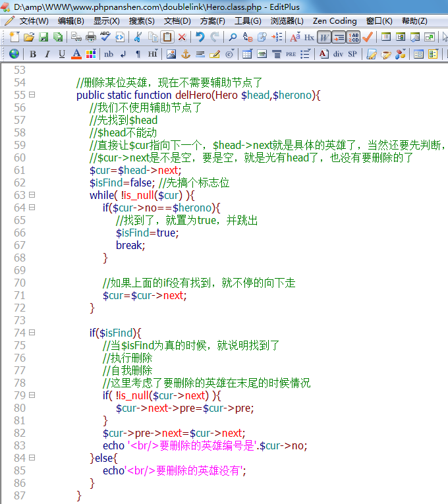
Task: Undo the last edit
Action: click(x=200, y=38)
